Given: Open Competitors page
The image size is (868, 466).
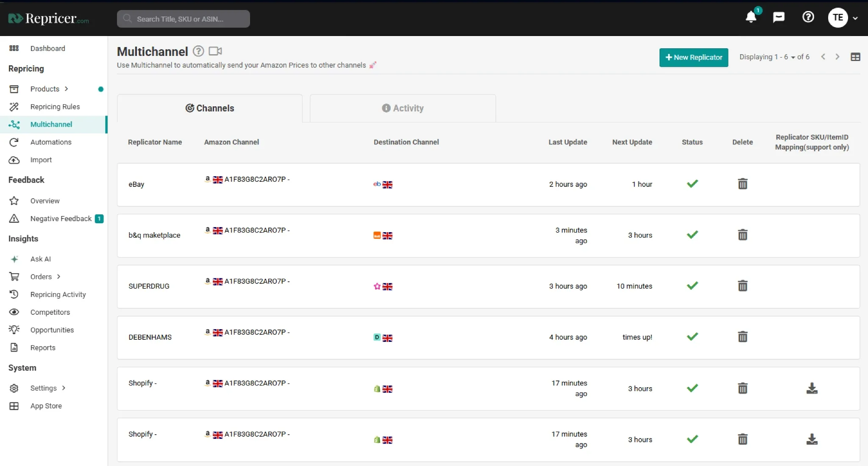Looking at the screenshot, I should pyautogui.click(x=50, y=312).
